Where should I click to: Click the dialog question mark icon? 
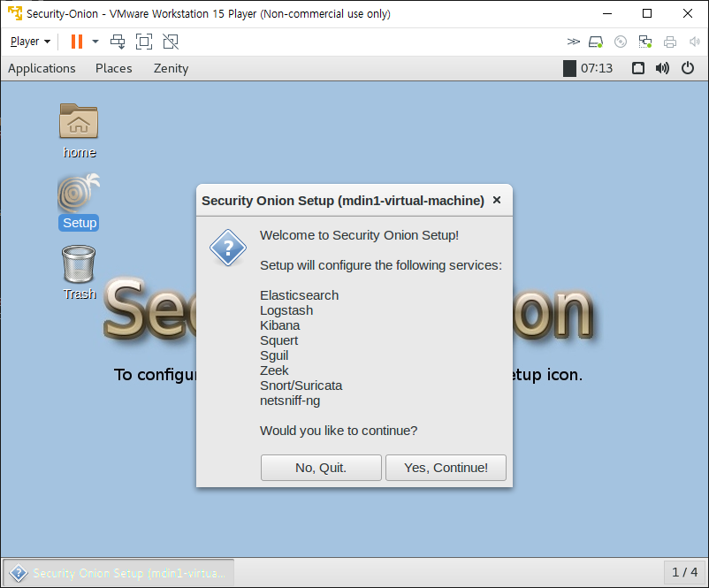pyautogui.click(x=228, y=248)
